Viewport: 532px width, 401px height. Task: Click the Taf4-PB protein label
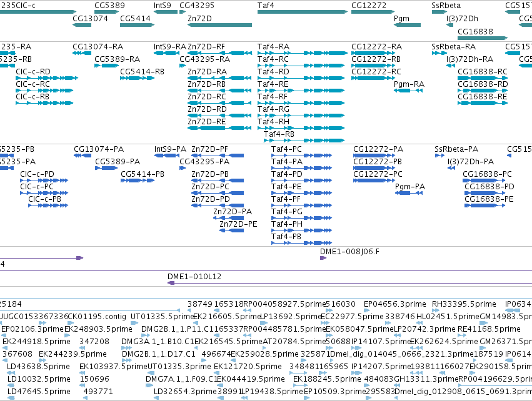(286, 236)
